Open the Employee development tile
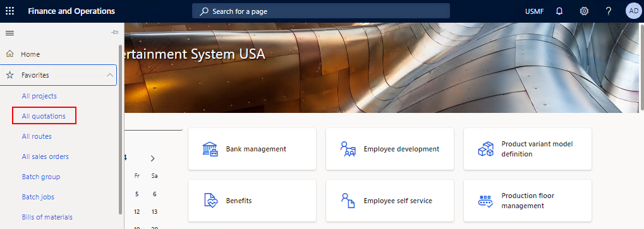 [390, 149]
